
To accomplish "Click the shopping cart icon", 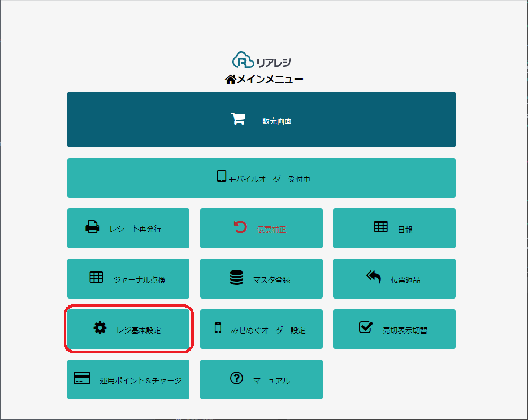I will pos(238,119).
